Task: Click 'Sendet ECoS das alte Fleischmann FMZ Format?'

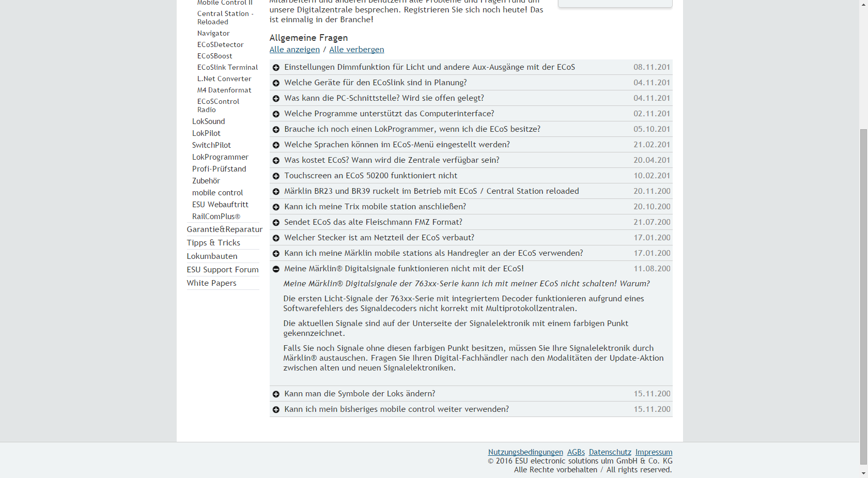Action: pyautogui.click(x=373, y=222)
